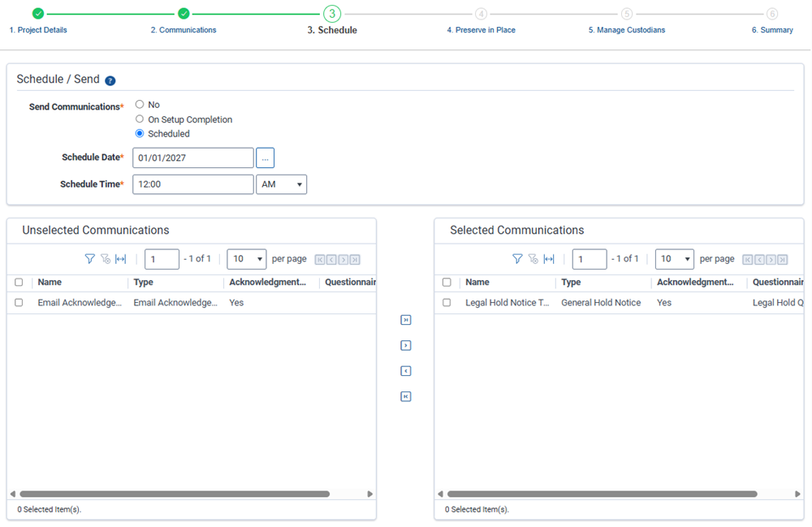Expand per page dropdown in Unselected Communications

pyautogui.click(x=247, y=259)
